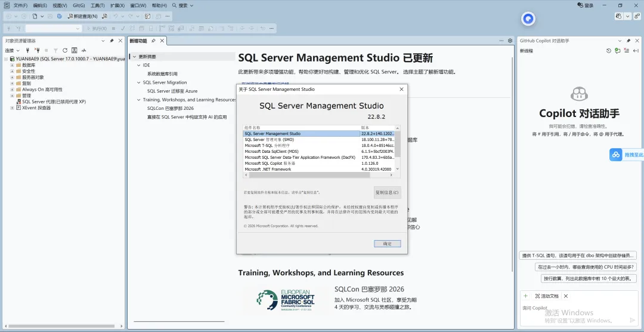Open the 扩展(X) menu

[117, 5]
